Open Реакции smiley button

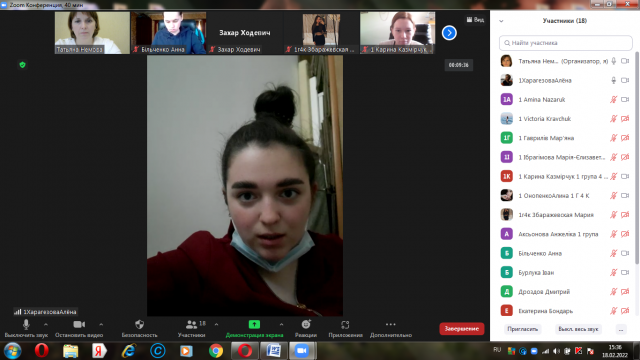[x=306, y=329]
